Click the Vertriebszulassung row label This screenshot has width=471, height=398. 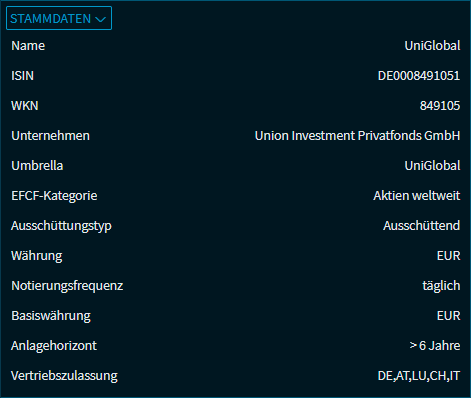64,376
